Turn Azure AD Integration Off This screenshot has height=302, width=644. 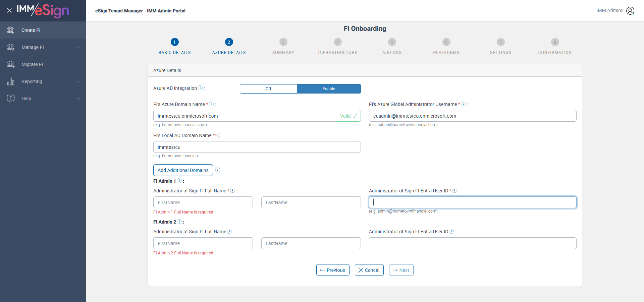[x=268, y=89]
